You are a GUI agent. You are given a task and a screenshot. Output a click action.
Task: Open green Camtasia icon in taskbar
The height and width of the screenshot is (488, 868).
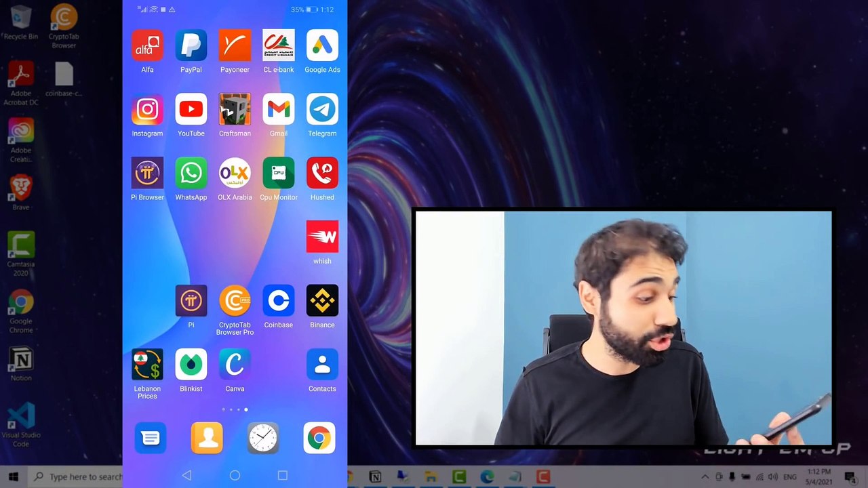tap(459, 477)
